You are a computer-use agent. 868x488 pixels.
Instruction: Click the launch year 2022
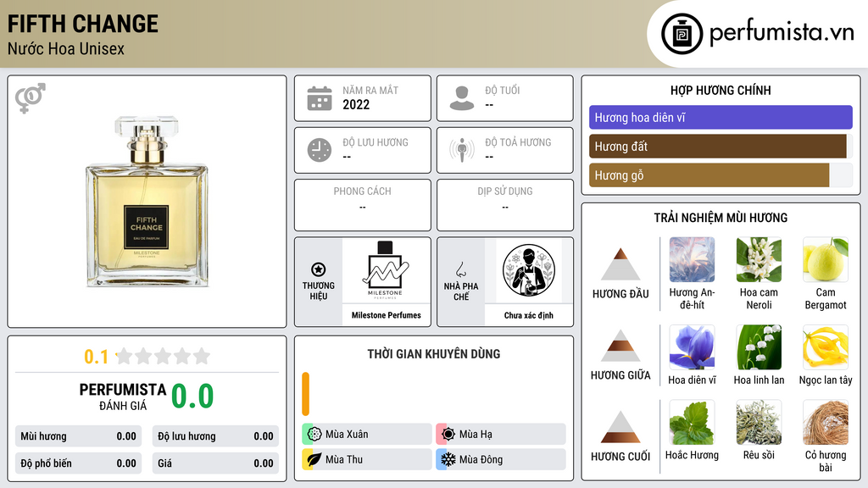356,104
